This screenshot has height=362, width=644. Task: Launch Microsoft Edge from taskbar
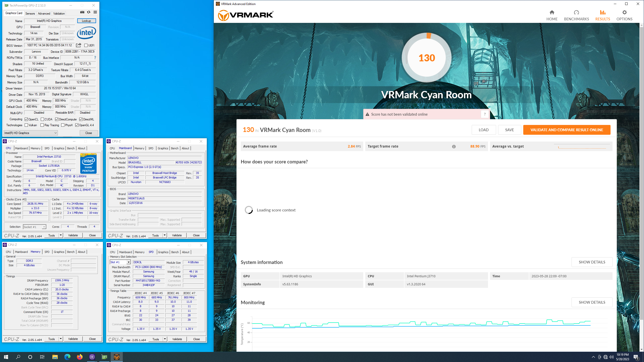pos(67,357)
